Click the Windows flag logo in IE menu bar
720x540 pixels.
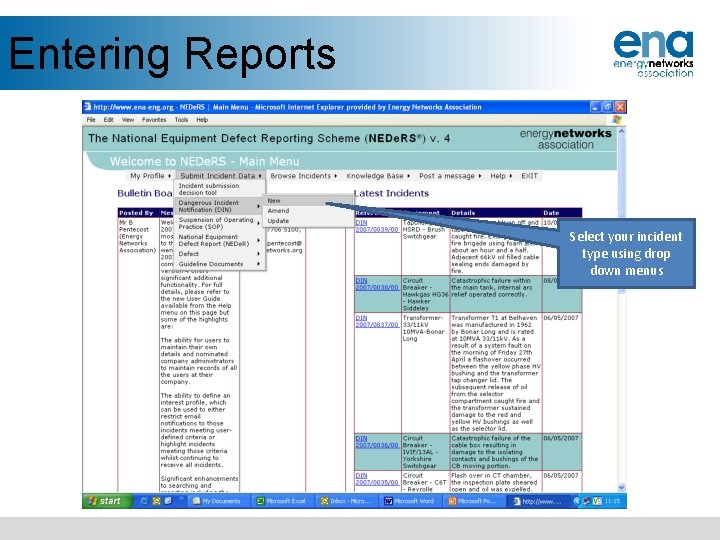pyautogui.click(x=617, y=120)
